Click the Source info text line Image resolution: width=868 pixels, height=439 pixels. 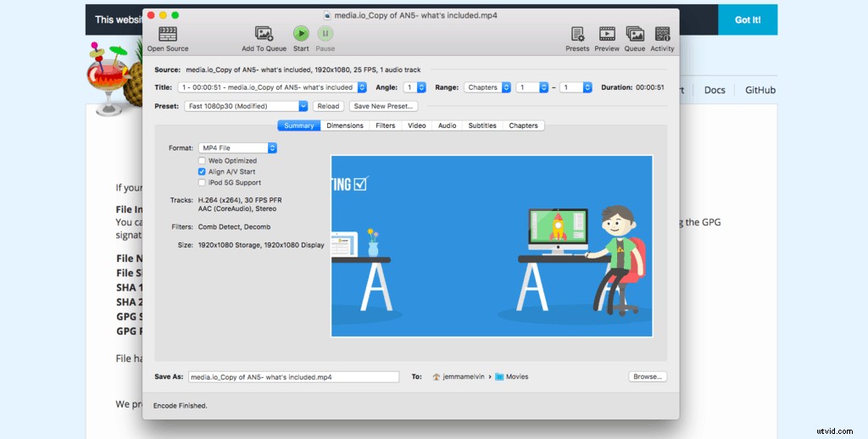click(303, 69)
